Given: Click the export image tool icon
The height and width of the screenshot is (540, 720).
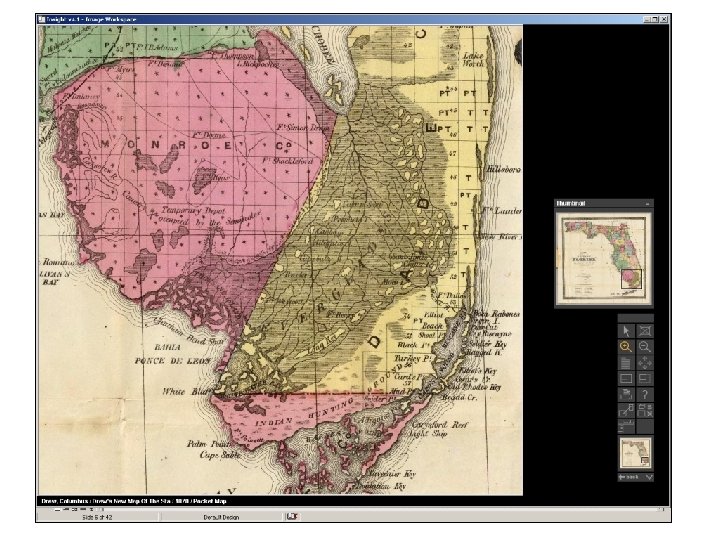Looking at the screenshot, I should [626, 394].
